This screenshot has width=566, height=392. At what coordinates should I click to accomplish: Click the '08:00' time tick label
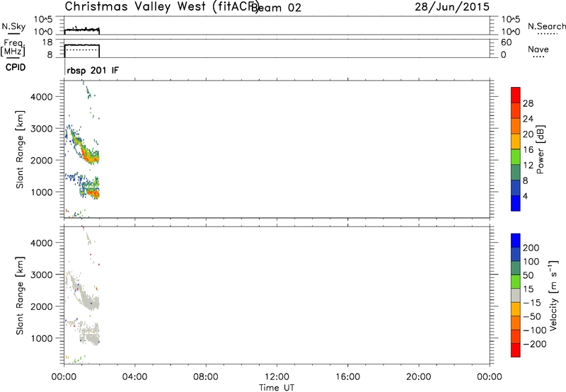pos(205,377)
